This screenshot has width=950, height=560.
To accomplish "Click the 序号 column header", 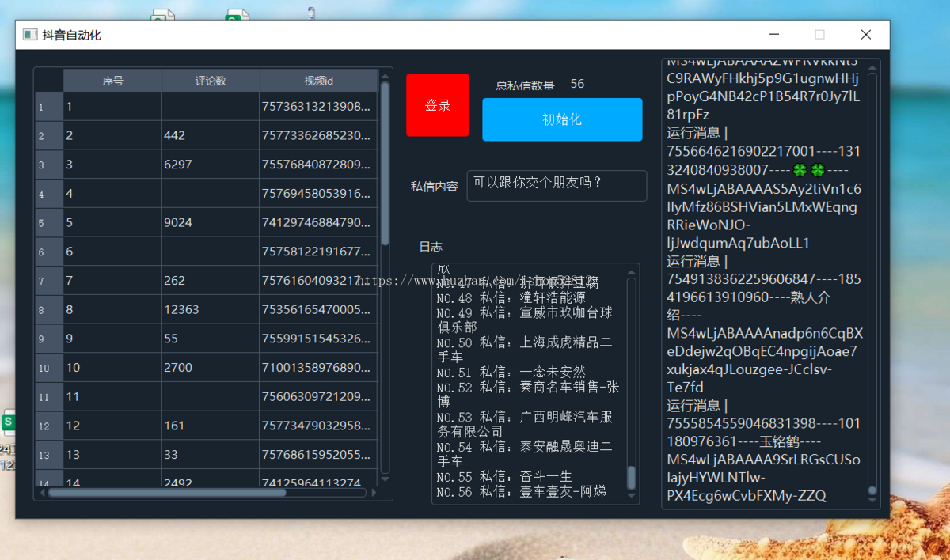I will tap(112, 80).
